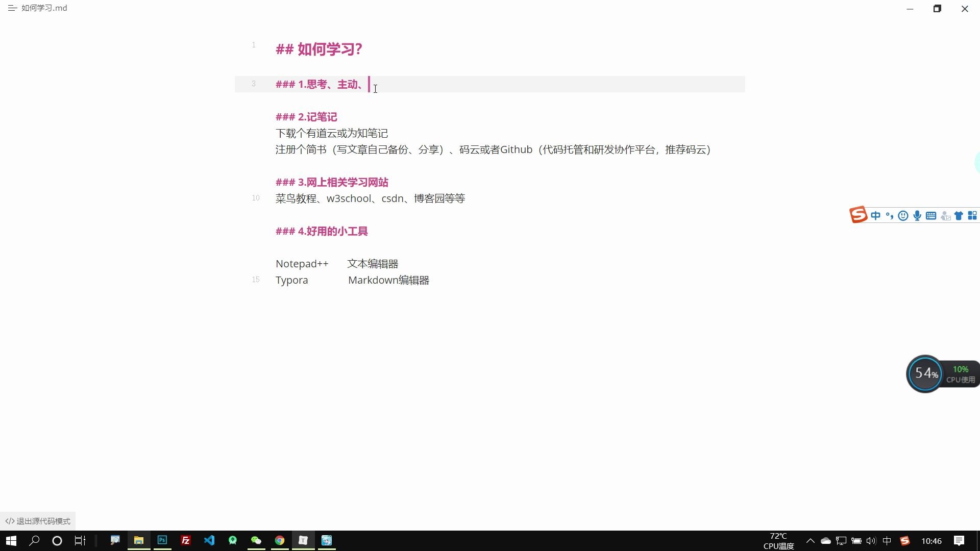Open Task View on taskbar

tap(80, 541)
